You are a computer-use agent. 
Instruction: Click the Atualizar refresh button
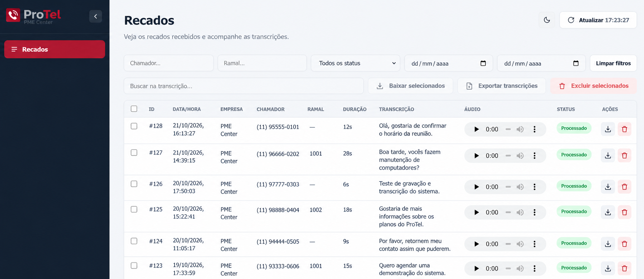[x=598, y=20]
